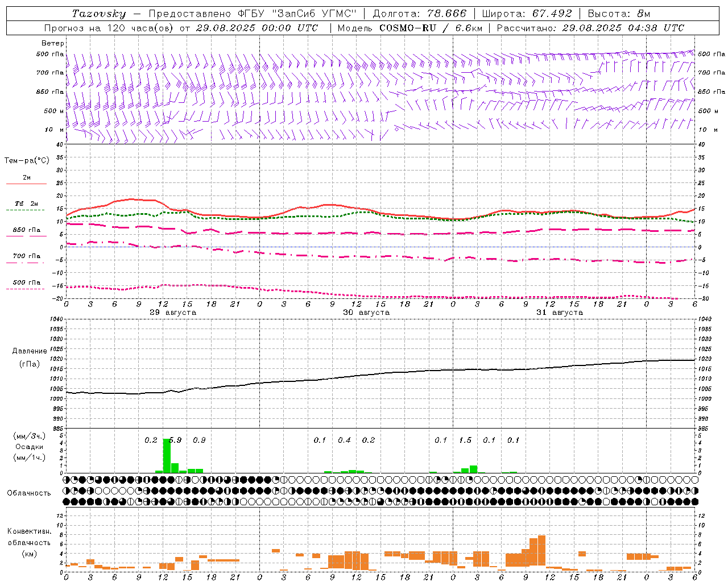
Task: Click the Тем-ра(°C) temperature section label
Action: [27, 161]
